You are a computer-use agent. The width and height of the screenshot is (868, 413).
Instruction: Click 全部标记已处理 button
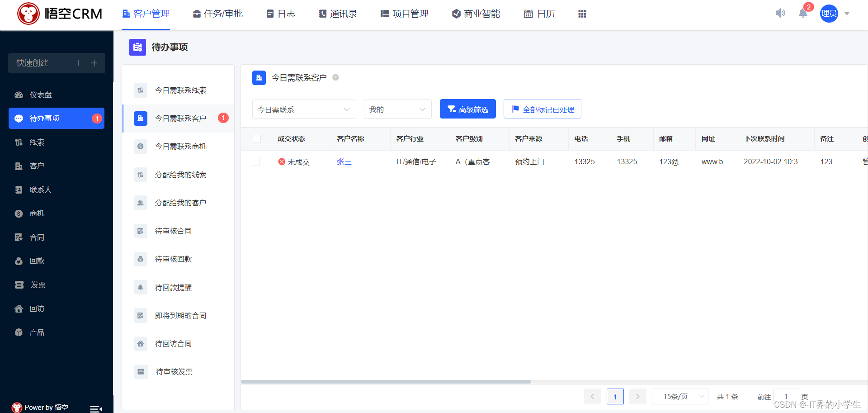542,109
